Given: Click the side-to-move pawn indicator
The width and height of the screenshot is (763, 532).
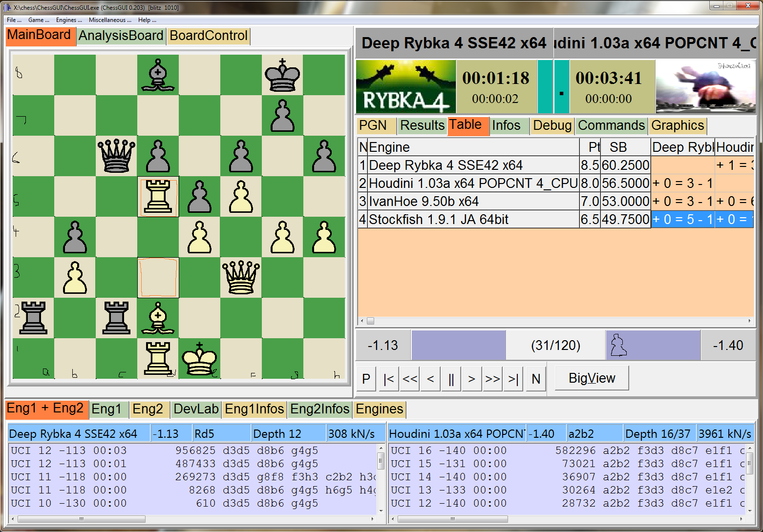Looking at the screenshot, I should 618,345.
